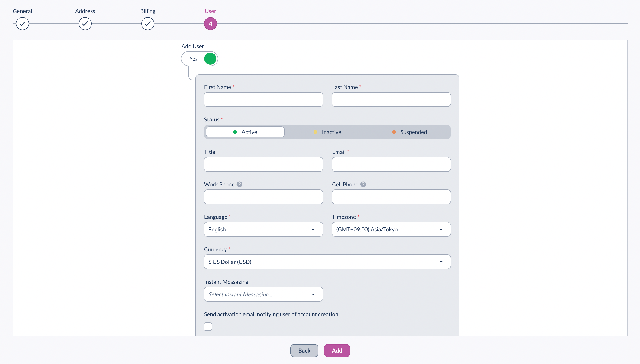Select the Inactive status option
The height and width of the screenshot is (364, 640).
pos(327,132)
